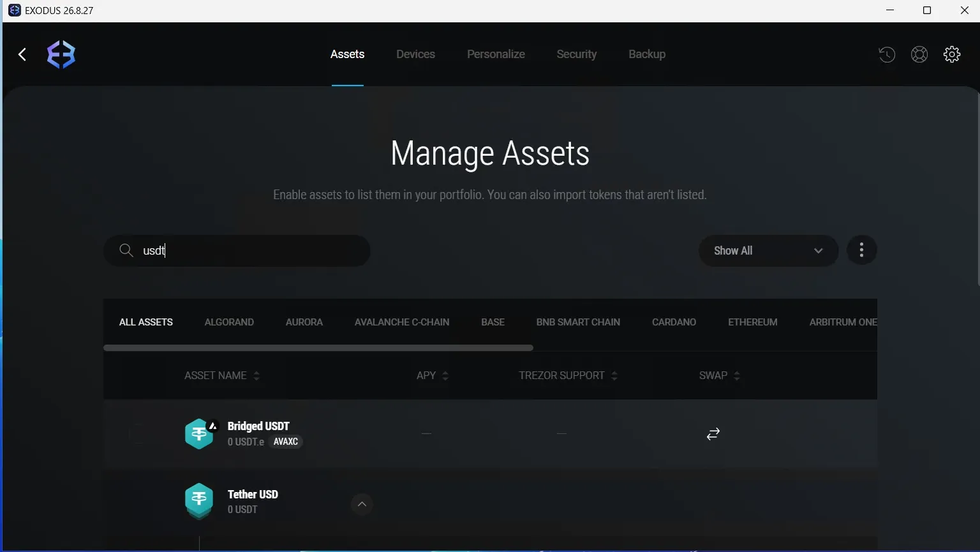
Task: Click the Bridged USDT asset name
Action: click(x=258, y=426)
